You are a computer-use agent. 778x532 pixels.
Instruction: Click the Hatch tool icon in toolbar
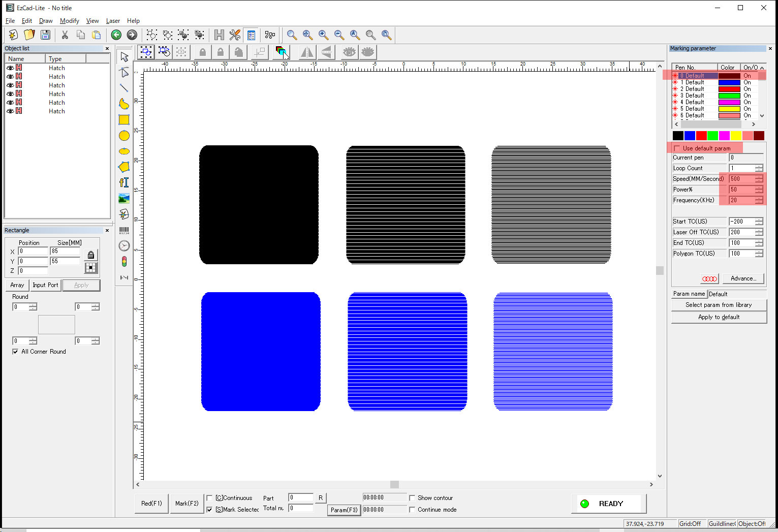pyautogui.click(x=219, y=35)
